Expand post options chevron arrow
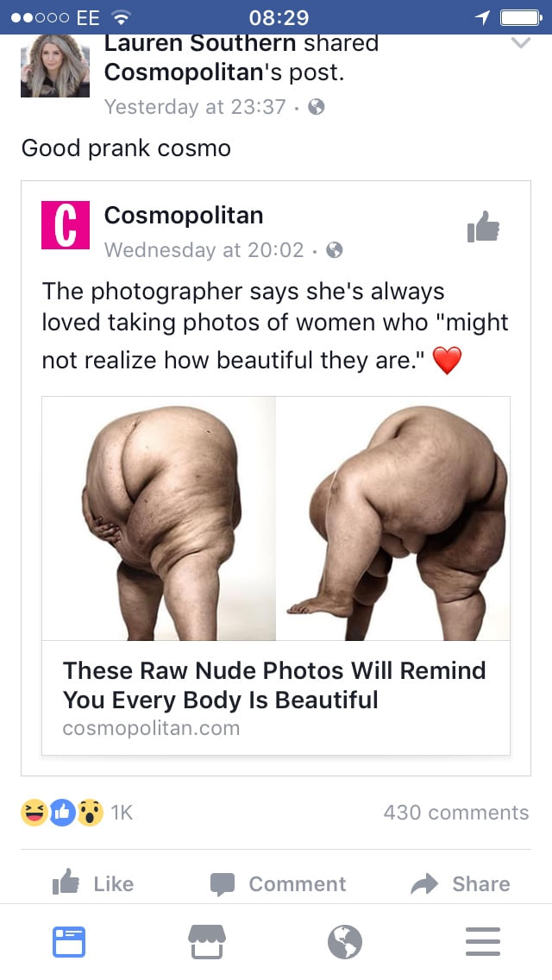552x980 pixels. click(x=521, y=43)
